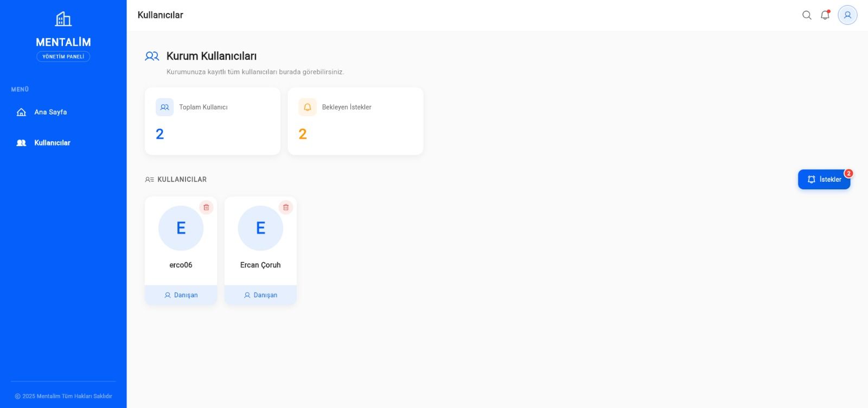Click the Danışan person icon under erco06

coord(168,295)
